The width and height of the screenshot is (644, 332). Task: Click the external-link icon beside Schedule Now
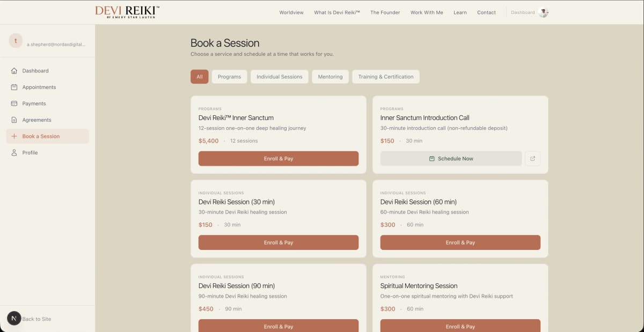[532, 158]
